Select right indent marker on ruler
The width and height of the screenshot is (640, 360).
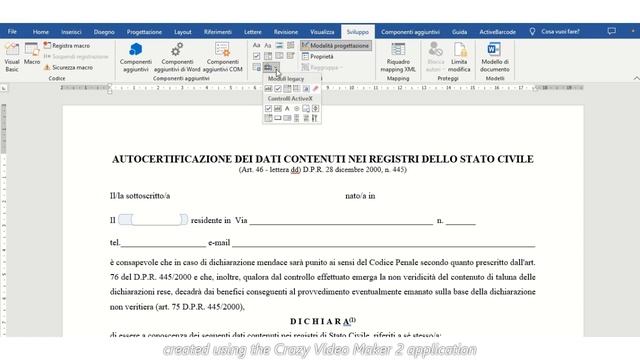[535, 89]
